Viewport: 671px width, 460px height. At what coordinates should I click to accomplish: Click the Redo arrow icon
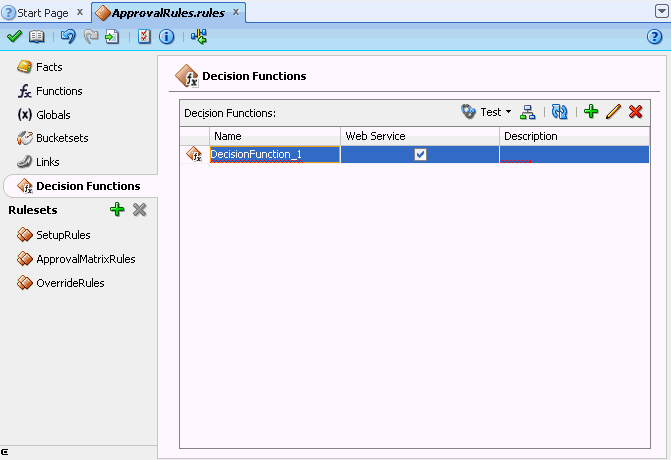(91, 37)
